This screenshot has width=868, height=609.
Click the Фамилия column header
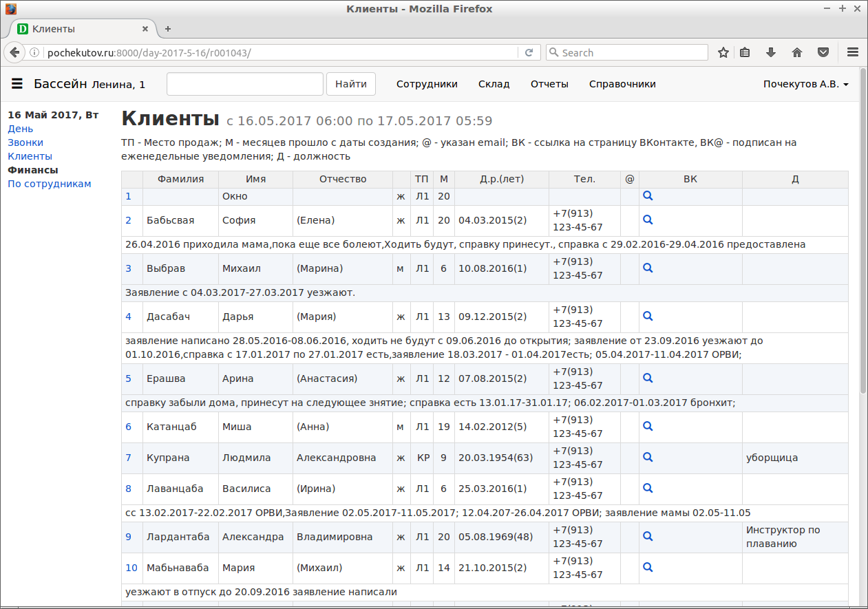(x=180, y=179)
